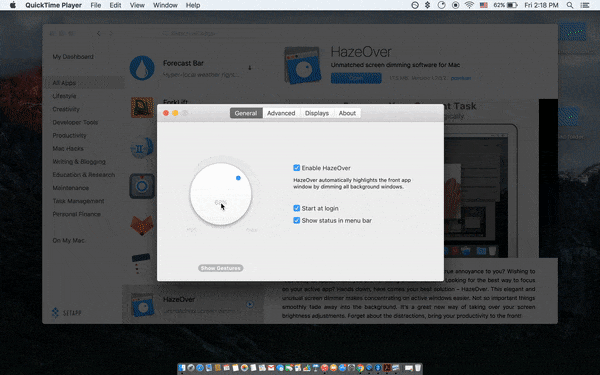
Task: Select Productivity category in Setapp
Action: point(69,135)
